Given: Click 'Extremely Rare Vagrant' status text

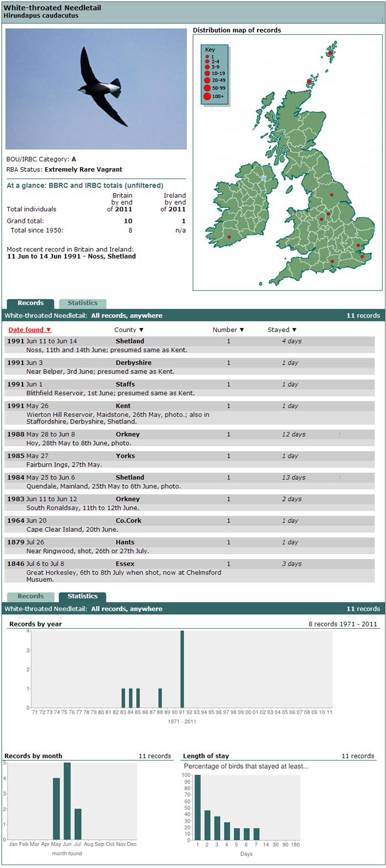Looking at the screenshot, I should coord(83,170).
